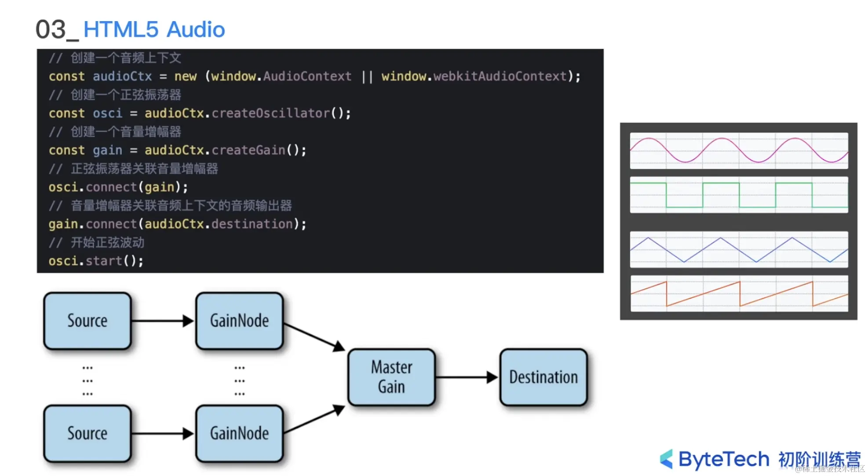Select the Master Gain node
Screen dimensions: 868x476
tap(391, 377)
